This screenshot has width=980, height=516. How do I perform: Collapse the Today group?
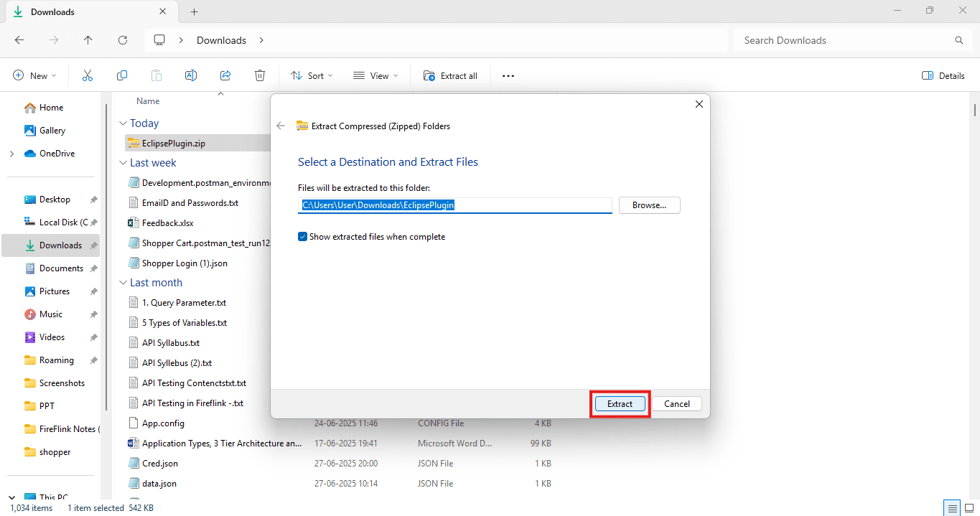point(123,123)
